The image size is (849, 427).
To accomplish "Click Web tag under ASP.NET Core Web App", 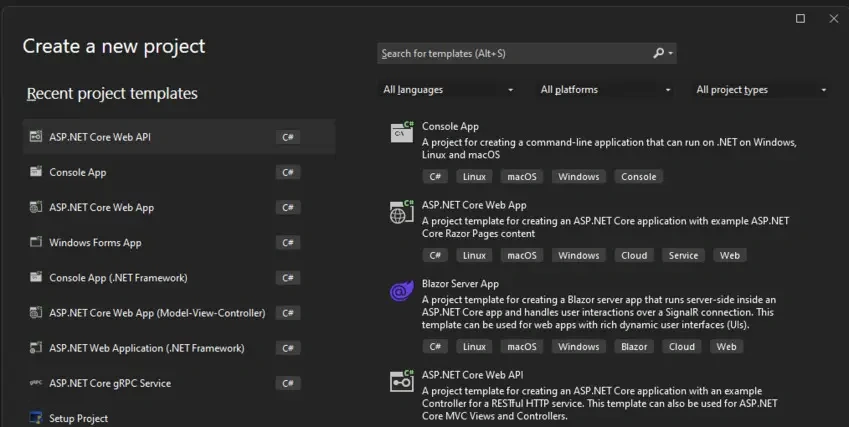I will (x=729, y=255).
